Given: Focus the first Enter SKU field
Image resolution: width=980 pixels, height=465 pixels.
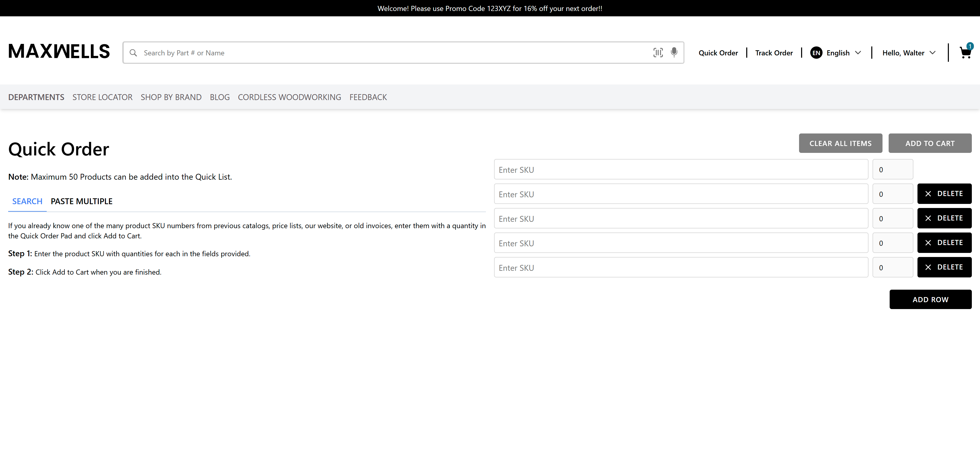Looking at the screenshot, I should pos(681,170).
